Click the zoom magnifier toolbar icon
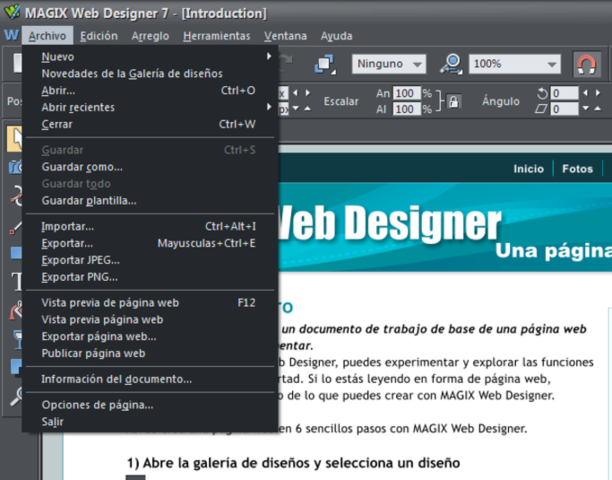The width and height of the screenshot is (612, 480). 451,64
